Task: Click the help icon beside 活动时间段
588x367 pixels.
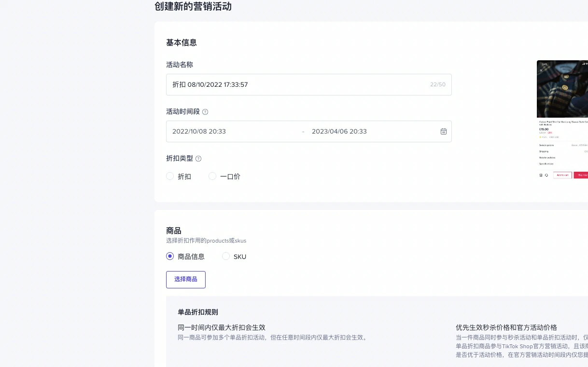Action: point(205,111)
